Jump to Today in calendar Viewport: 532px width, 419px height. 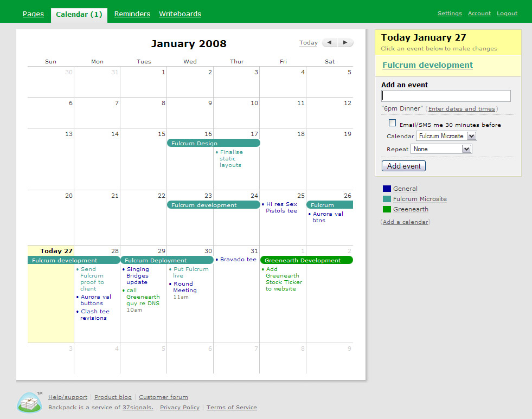pyautogui.click(x=309, y=43)
